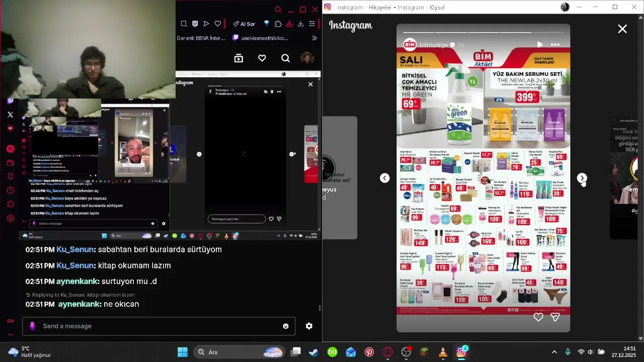This screenshot has height=362, width=644.
Task: Share the bimturkiye story via send icon
Action: [x=555, y=317]
